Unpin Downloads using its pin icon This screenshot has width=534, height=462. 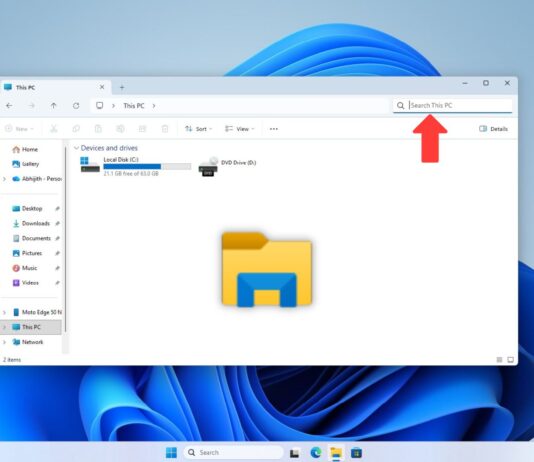[58, 223]
